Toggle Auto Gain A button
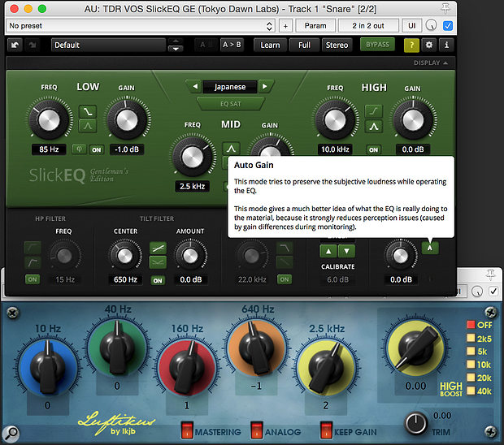This screenshot has width=504, height=445. point(430,248)
